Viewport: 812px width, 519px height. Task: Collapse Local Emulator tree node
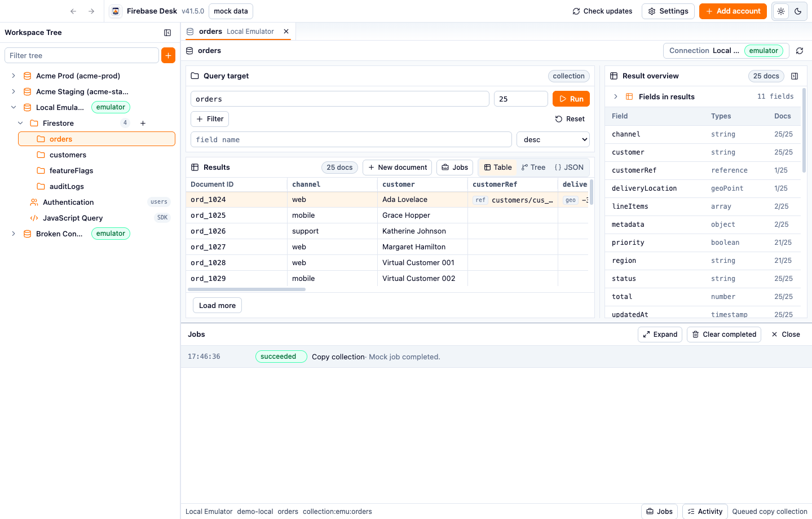point(14,107)
